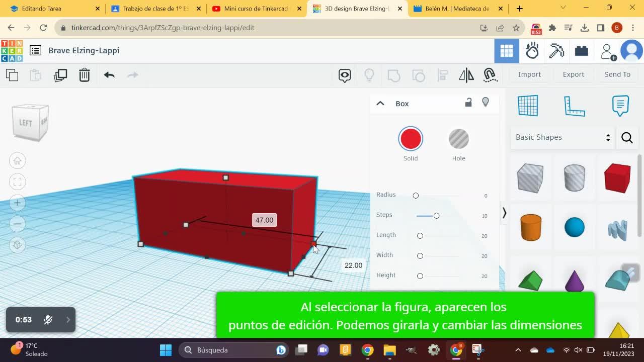
Task: Open the Basic Shapes dropdown
Action: coord(562,137)
